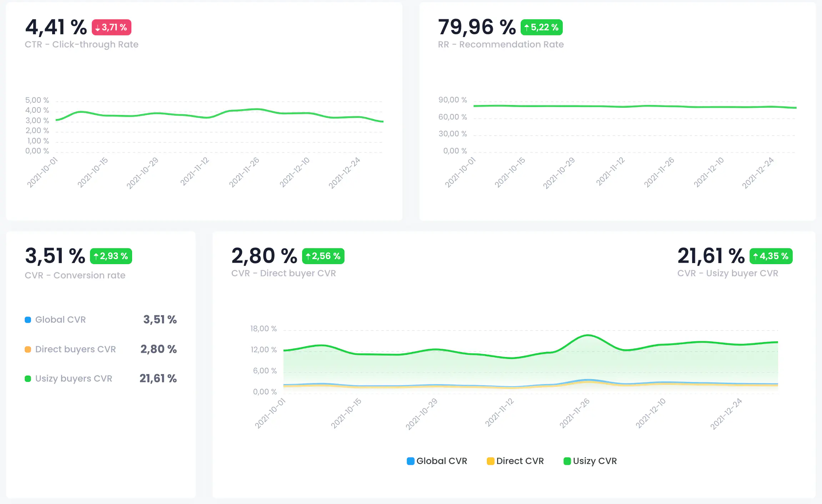This screenshot has width=822, height=504.
Task: Click the red CTR 3,71 % decrease badge
Action: pyautogui.click(x=111, y=27)
